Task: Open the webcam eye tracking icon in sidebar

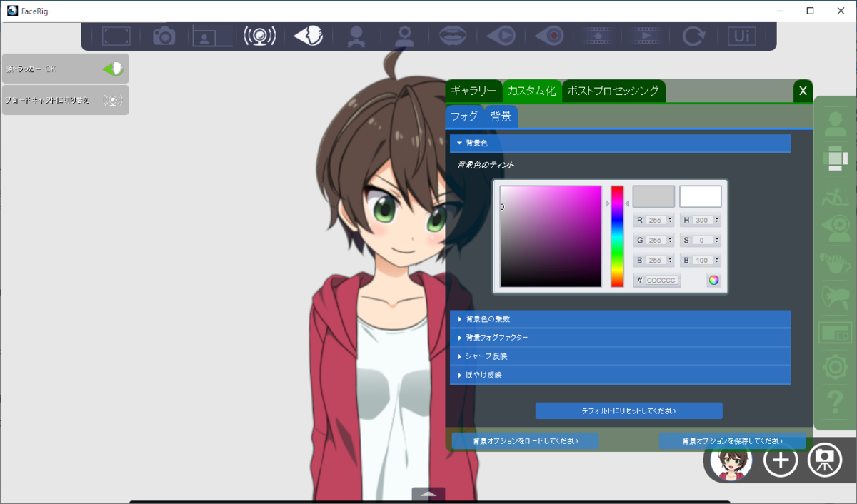Action: point(835,229)
